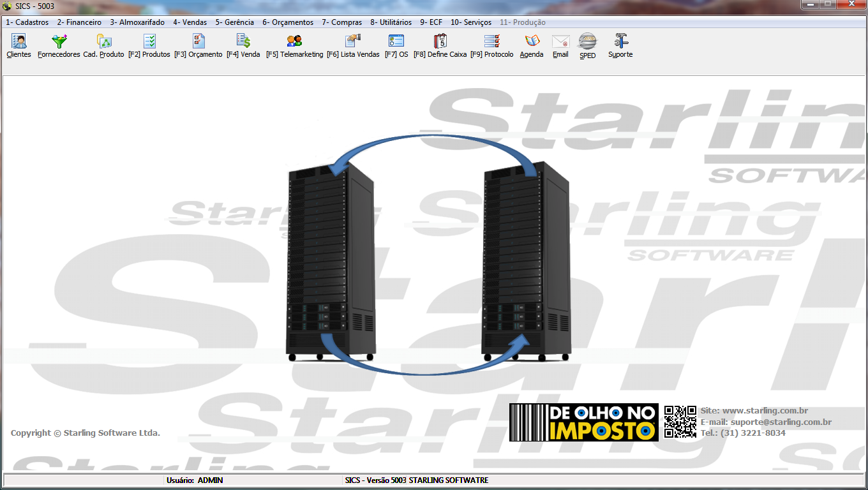This screenshot has height=490, width=868.
Task: Click the disabled 11- Produção menu
Action: point(522,22)
